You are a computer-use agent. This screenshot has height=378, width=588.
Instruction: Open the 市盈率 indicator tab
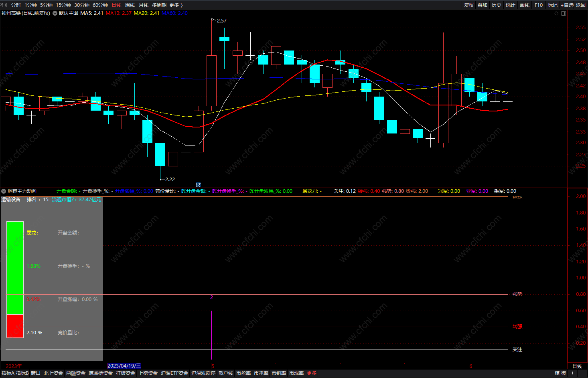pyautogui.click(x=243, y=373)
